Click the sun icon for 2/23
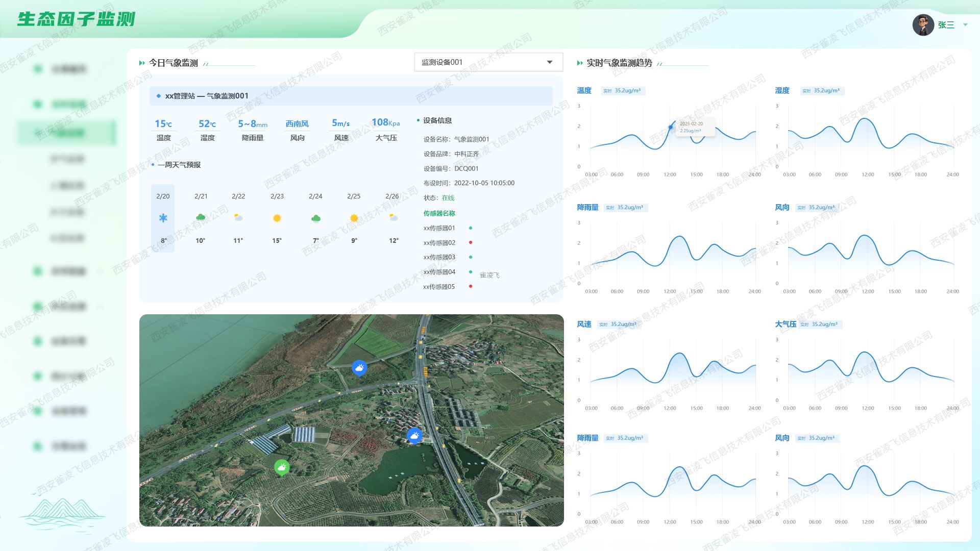The image size is (980, 551). tap(277, 218)
